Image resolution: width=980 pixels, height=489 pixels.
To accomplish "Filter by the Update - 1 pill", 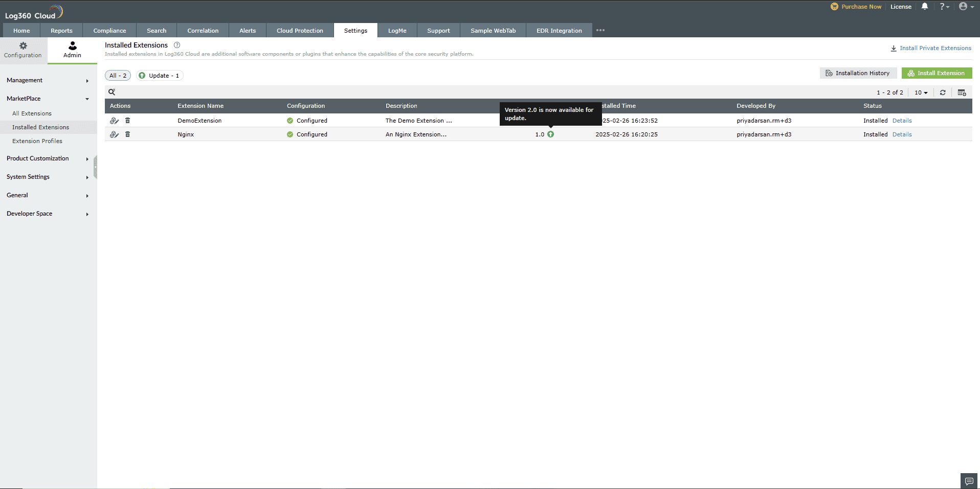I will point(160,76).
